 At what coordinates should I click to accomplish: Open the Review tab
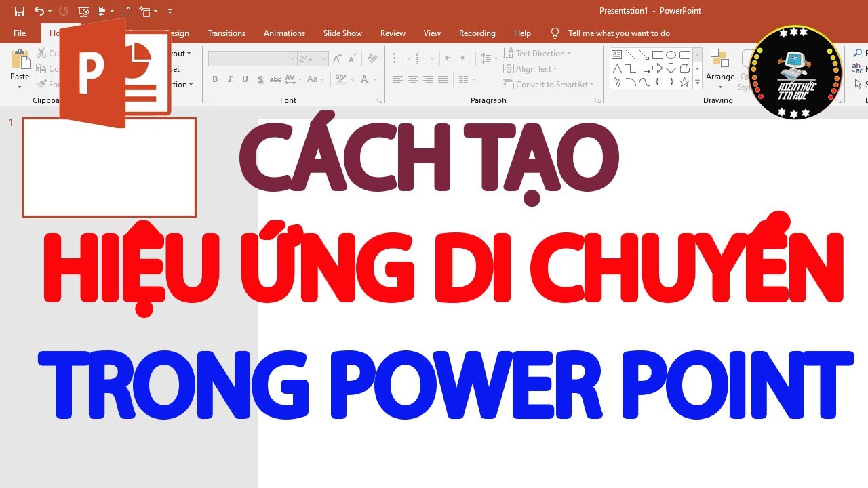click(393, 33)
